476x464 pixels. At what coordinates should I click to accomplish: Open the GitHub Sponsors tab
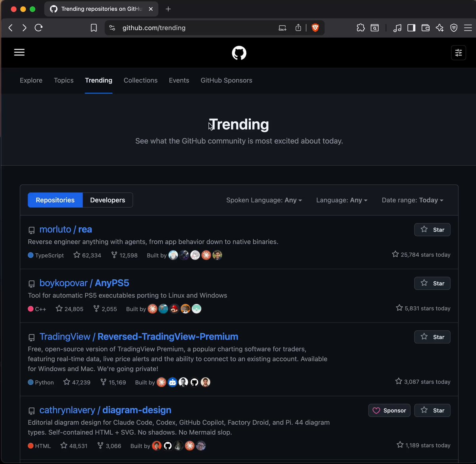tap(226, 80)
